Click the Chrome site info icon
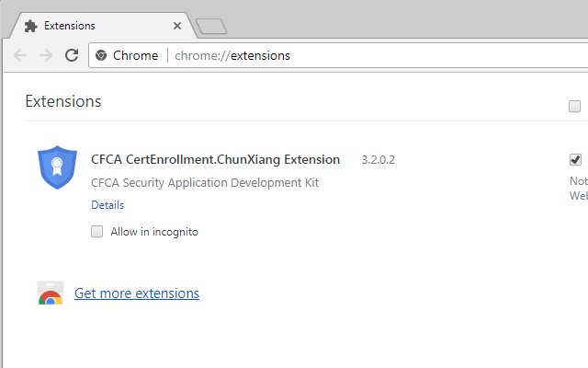The width and height of the screenshot is (588, 368). 101,55
